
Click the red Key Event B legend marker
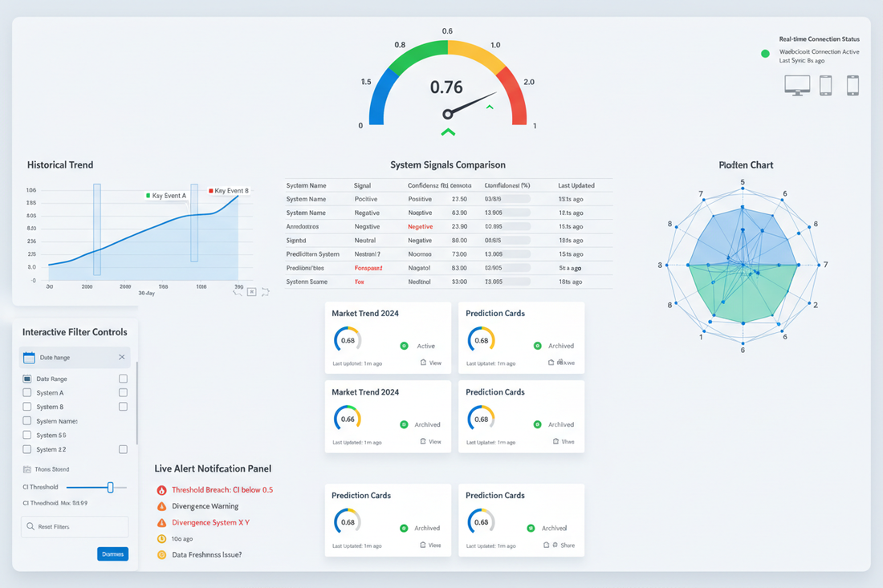point(211,191)
